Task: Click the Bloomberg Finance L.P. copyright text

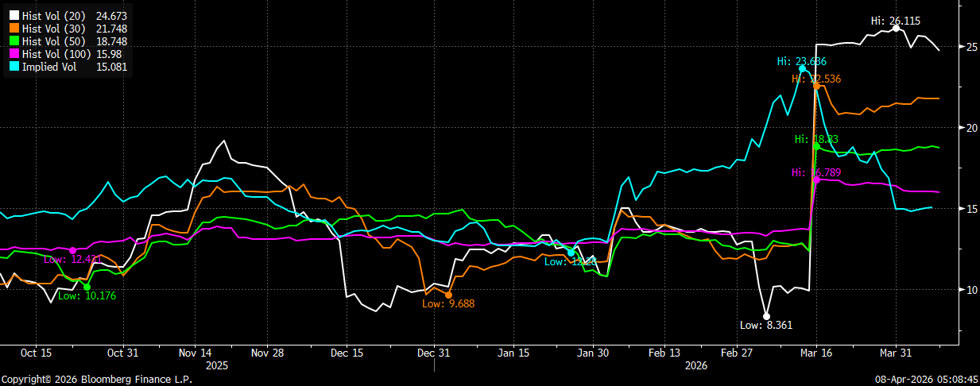Action: coord(142,380)
